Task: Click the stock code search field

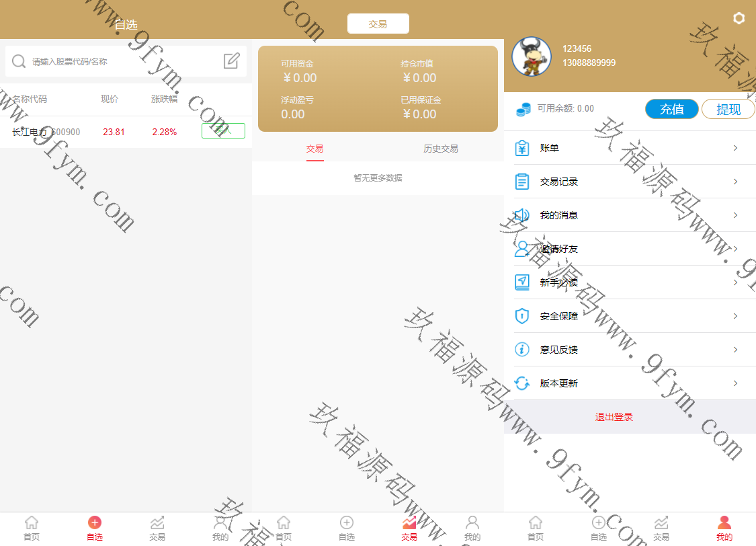Action: 124,62
